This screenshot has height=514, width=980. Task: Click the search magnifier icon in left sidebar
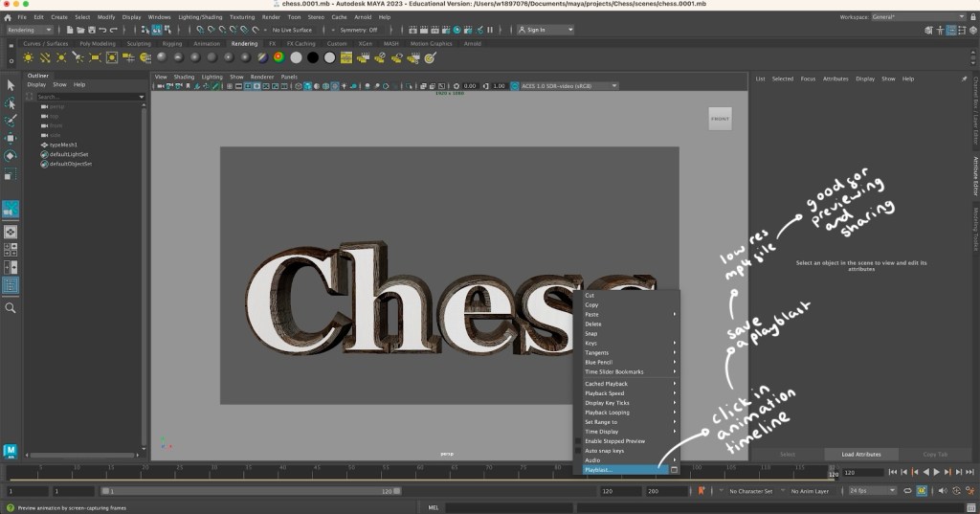tap(11, 308)
